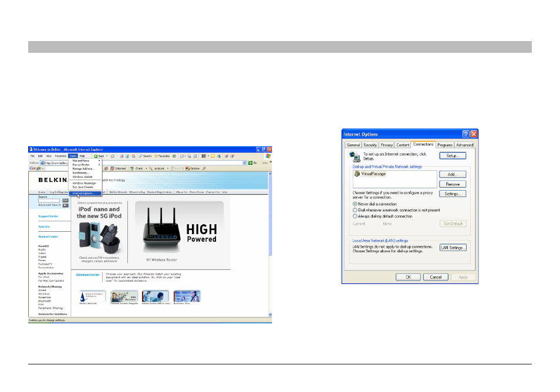This screenshot has height=392, width=560.
Task: Click the Print icon in IE toolbar
Action: coord(190,156)
